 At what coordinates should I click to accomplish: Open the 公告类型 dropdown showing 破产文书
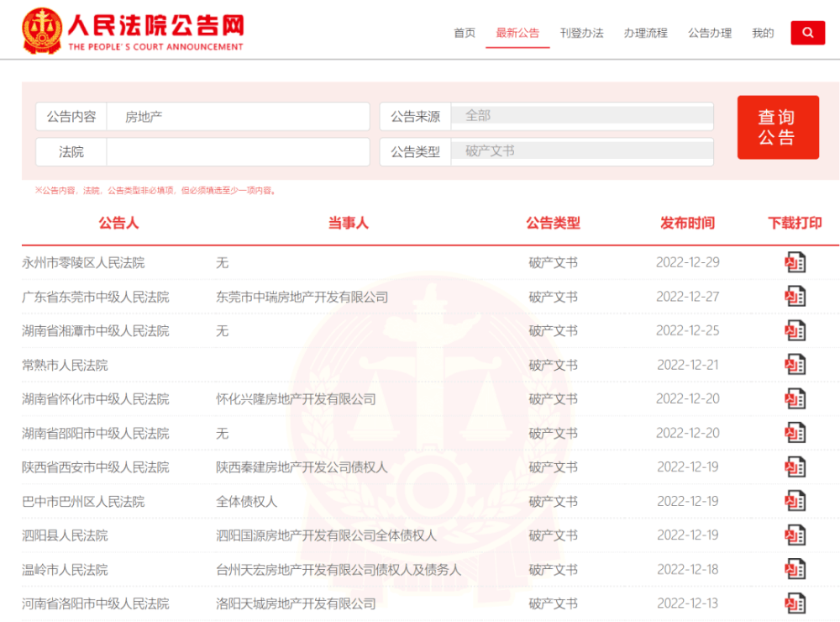coord(581,151)
